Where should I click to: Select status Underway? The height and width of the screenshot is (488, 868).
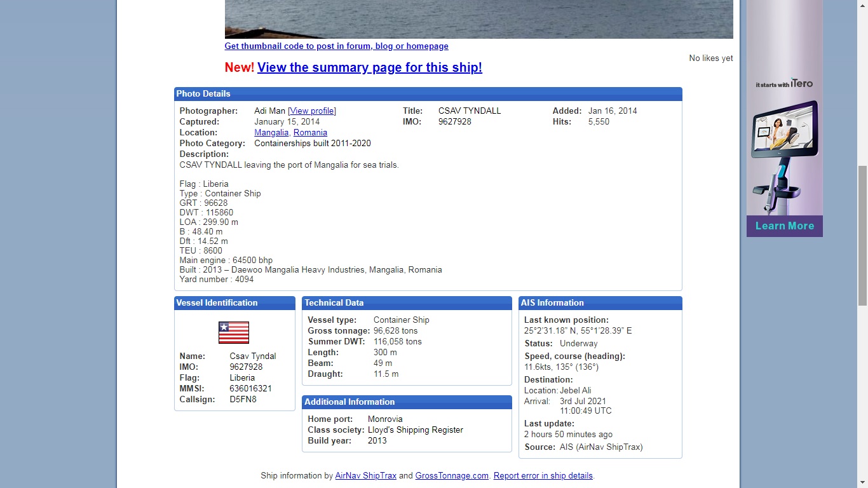(x=579, y=344)
